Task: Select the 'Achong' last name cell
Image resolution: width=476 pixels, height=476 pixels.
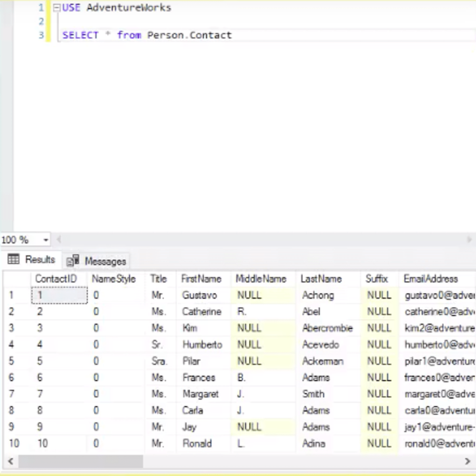Action: [x=328, y=295]
